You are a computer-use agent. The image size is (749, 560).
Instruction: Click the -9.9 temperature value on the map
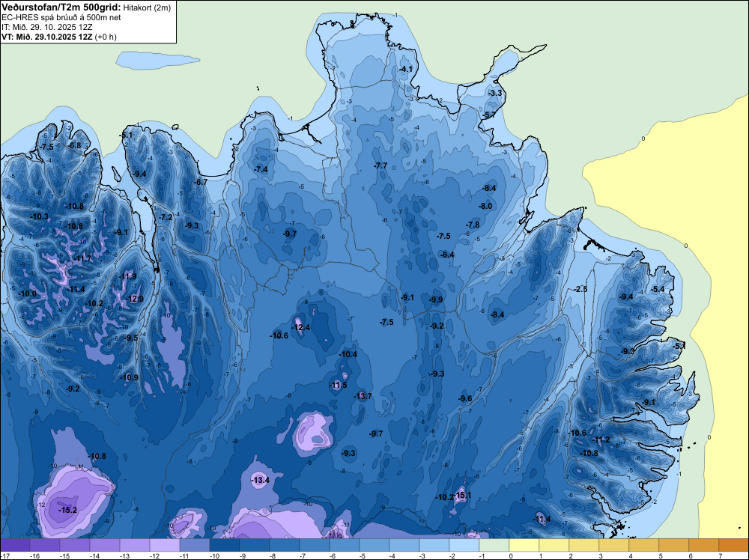tap(436, 299)
